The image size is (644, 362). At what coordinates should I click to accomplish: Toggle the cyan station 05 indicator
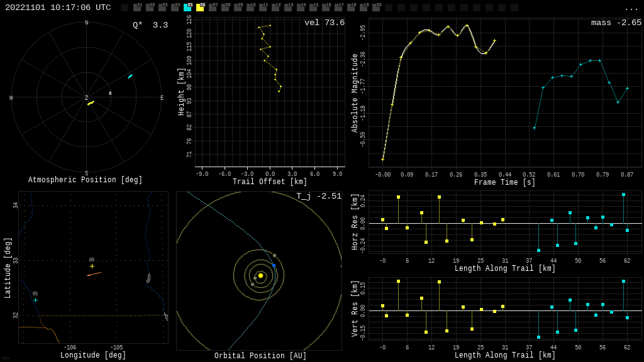[187, 8]
